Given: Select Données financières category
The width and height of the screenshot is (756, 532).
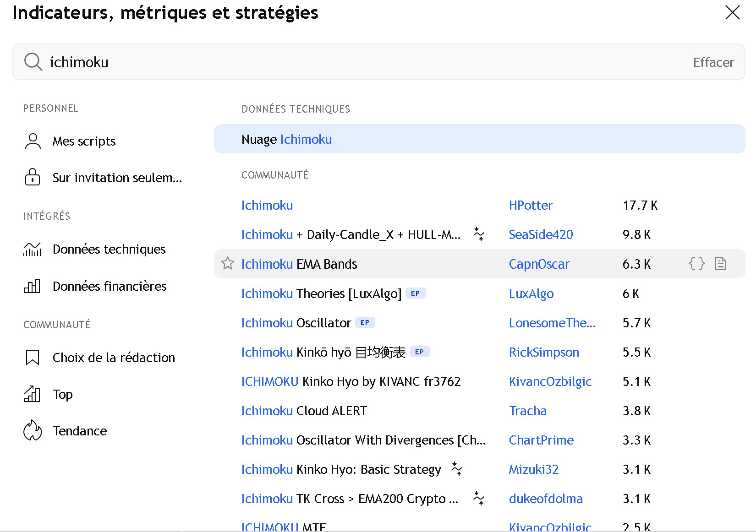Looking at the screenshot, I should (x=109, y=286).
